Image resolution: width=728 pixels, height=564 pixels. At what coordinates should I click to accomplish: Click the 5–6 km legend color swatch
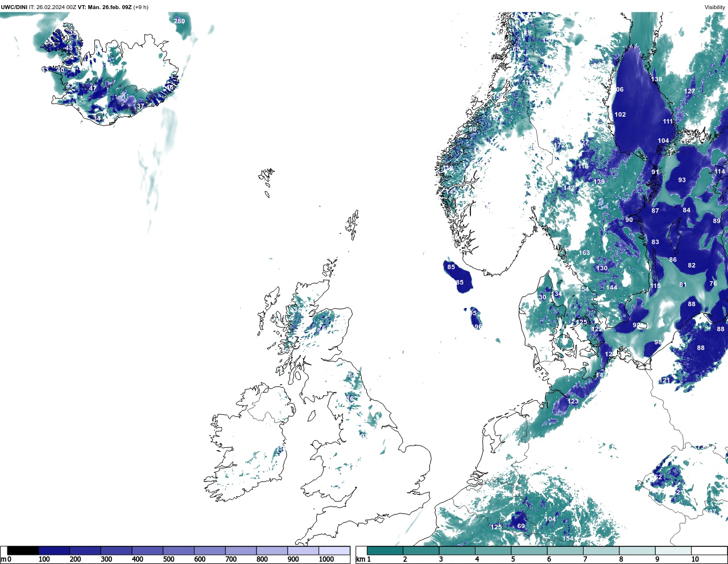tap(529, 550)
